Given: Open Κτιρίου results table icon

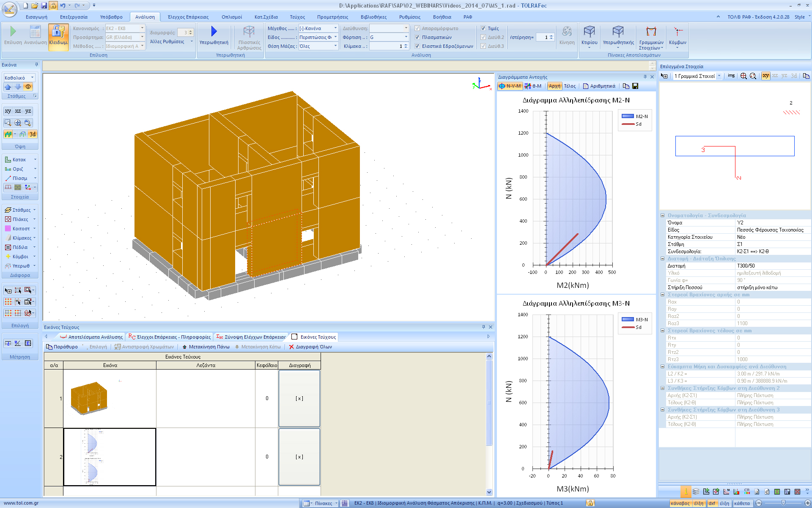Looking at the screenshot, I should (x=589, y=33).
